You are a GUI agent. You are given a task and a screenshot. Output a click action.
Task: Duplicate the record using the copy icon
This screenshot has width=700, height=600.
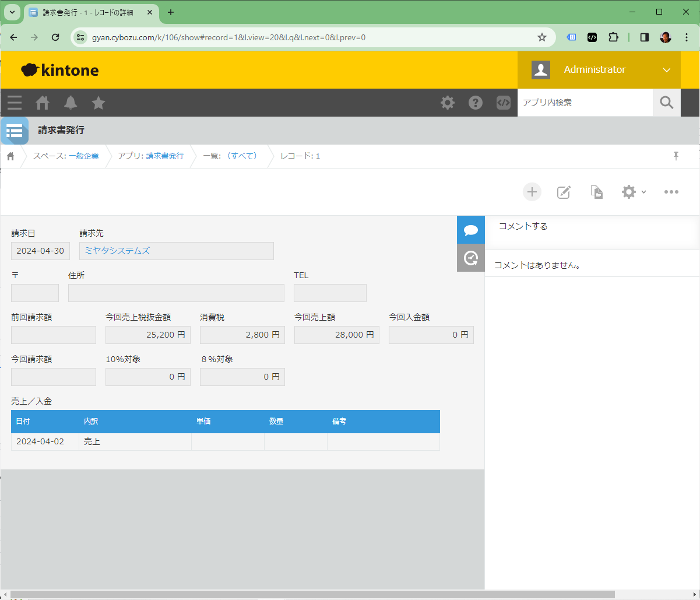[596, 192]
